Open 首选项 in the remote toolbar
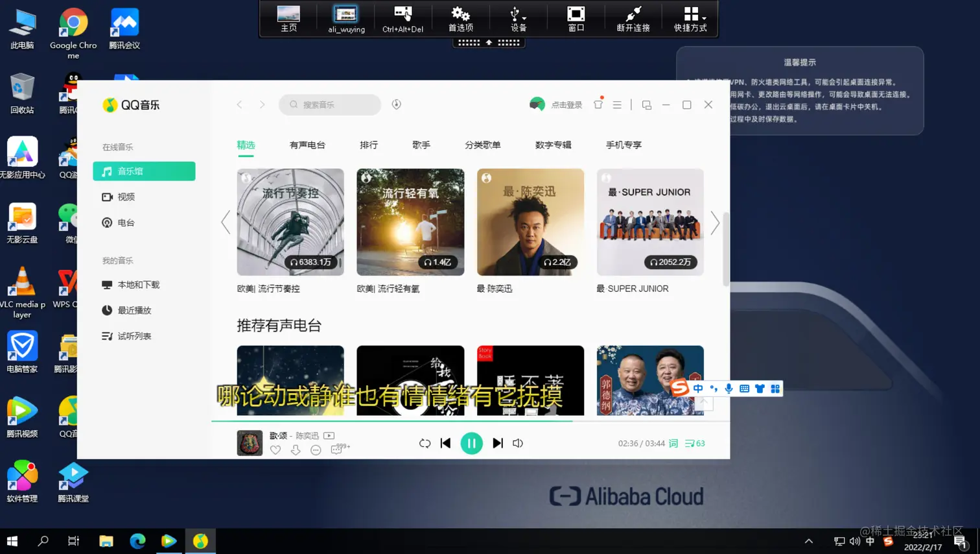 tap(461, 19)
